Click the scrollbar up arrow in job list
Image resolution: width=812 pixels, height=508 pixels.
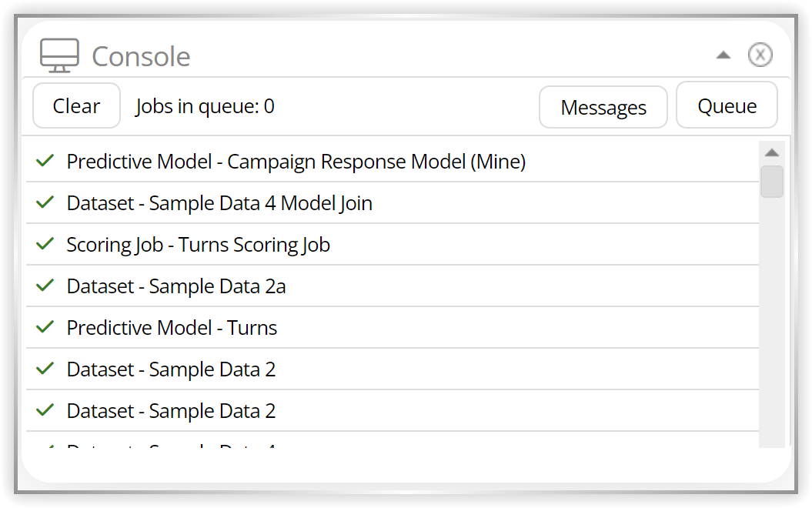click(772, 152)
